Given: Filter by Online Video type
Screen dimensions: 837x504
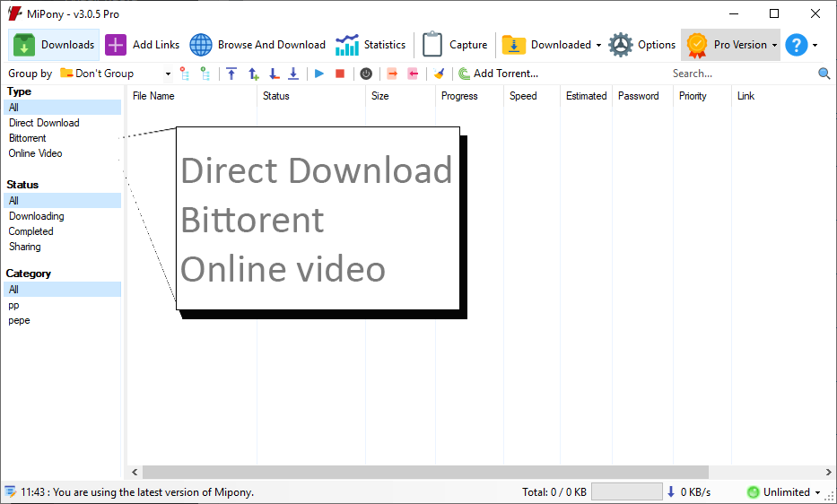Looking at the screenshot, I should tap(35, 153).
